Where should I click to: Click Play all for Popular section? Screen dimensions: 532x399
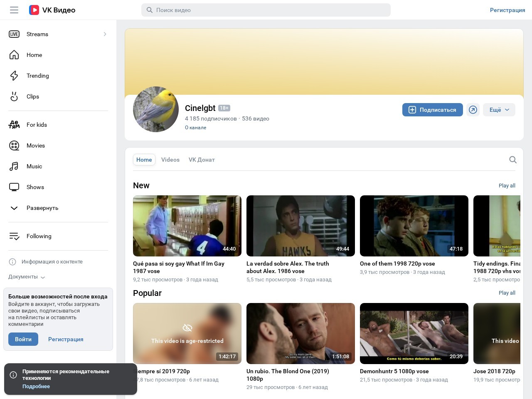(x=507, y=293)
